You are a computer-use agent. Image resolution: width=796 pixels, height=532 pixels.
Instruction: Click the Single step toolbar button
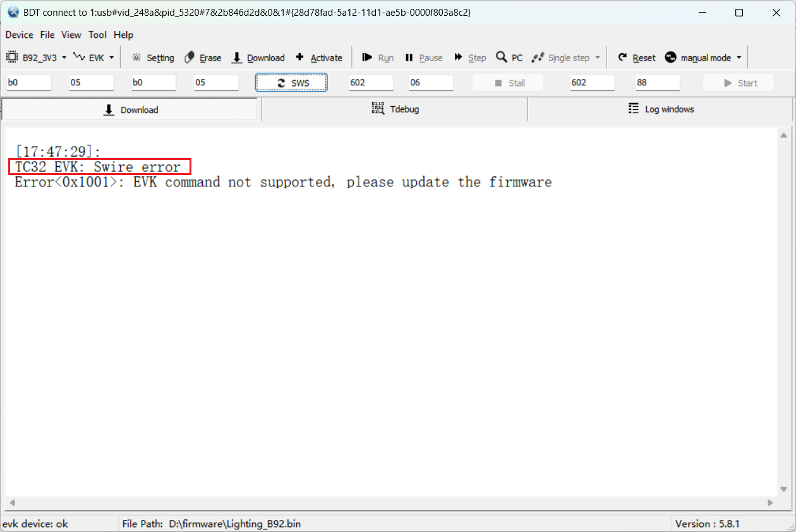[560, 57]
